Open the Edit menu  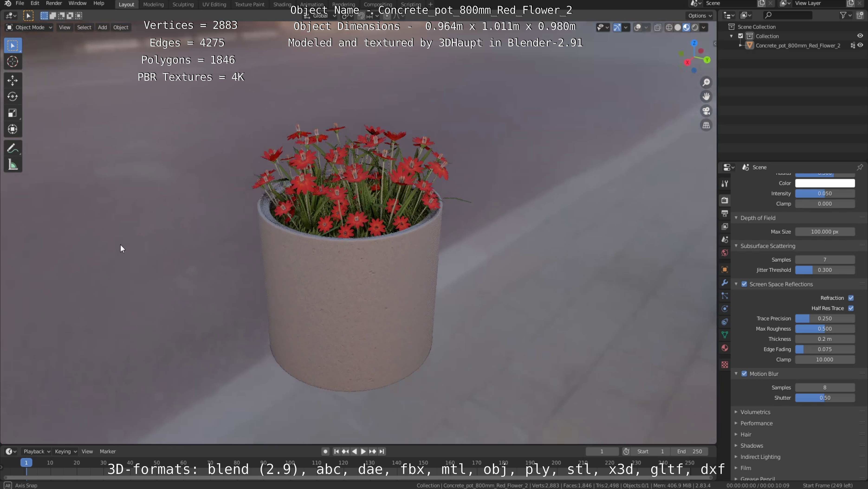tap(35, 3)
